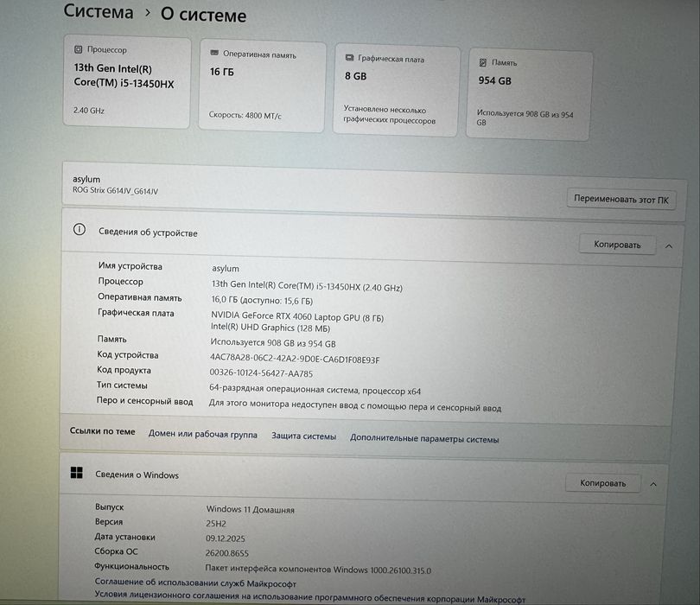Click the Intel(R) UHD Graphics (128 МБ) text
Image resolution: width=700 pixels, height=605 pixels.
tap(270, 328)
